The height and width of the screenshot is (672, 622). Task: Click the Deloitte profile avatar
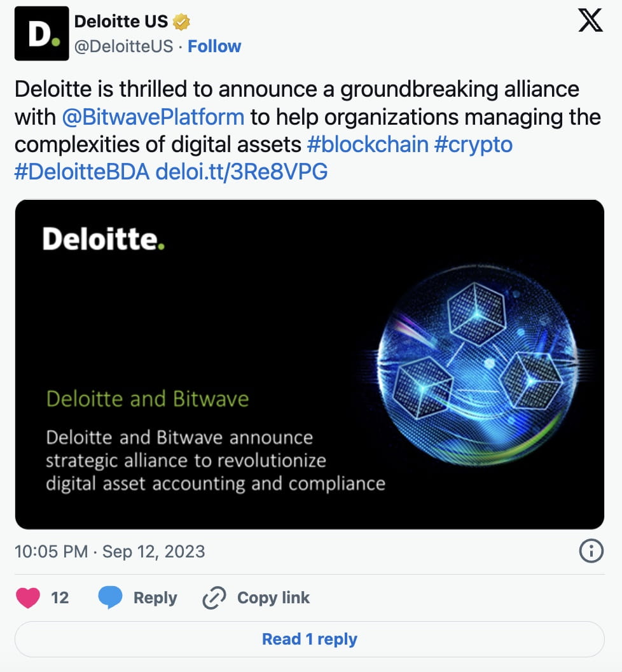41,33
